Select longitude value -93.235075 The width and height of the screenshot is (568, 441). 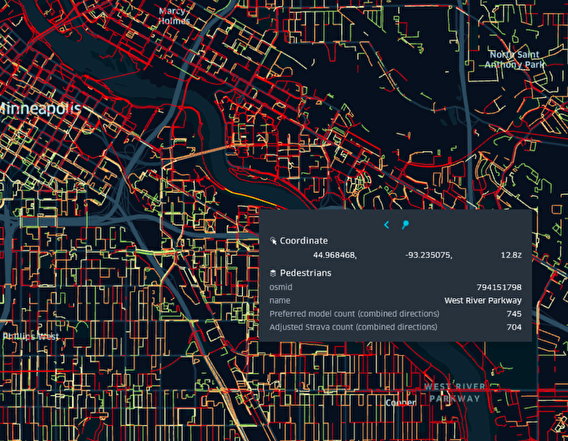click(429, 255)
